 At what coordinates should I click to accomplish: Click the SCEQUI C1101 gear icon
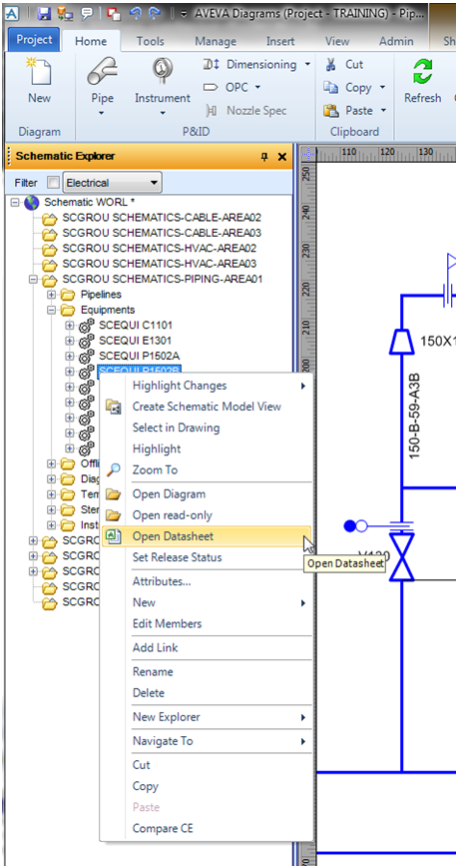86,326
